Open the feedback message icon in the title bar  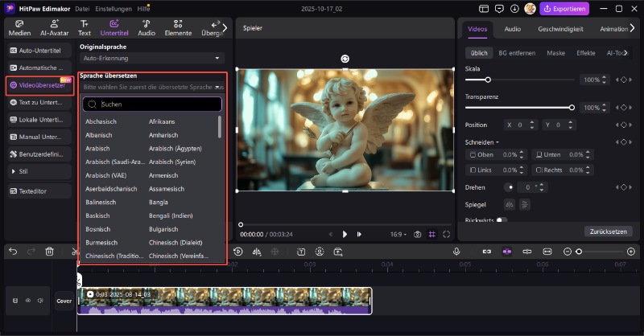coord(499,9)
